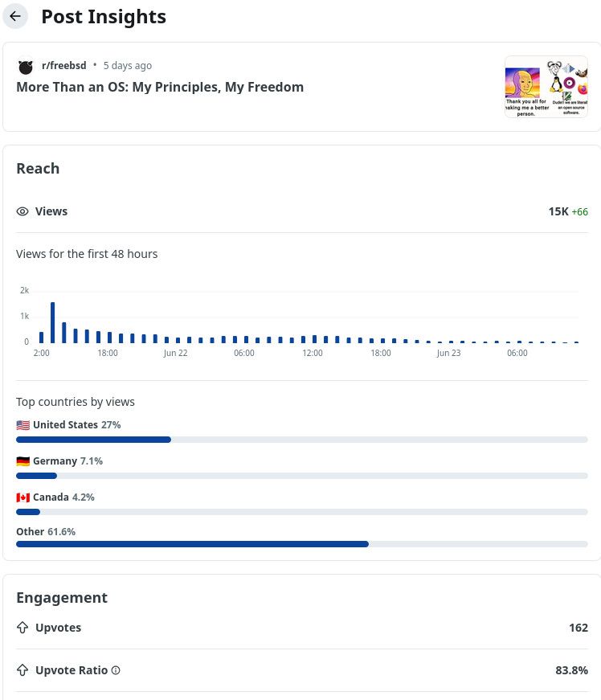Click the Jun 22 chart axis label
601x700 pixels.
click(x=175, y=353)
